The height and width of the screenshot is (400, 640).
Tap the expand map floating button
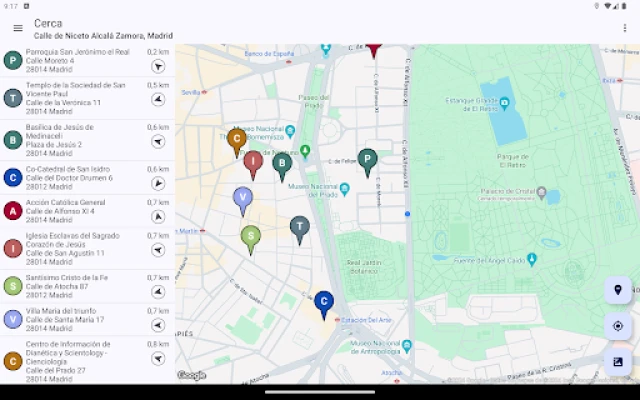click(618, 362)
